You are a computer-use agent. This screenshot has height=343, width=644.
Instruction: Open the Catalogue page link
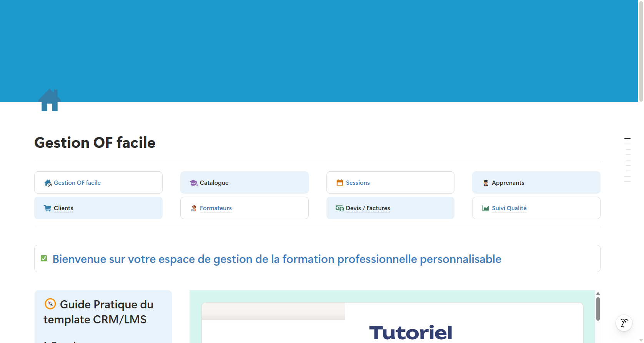coord(214,183)
